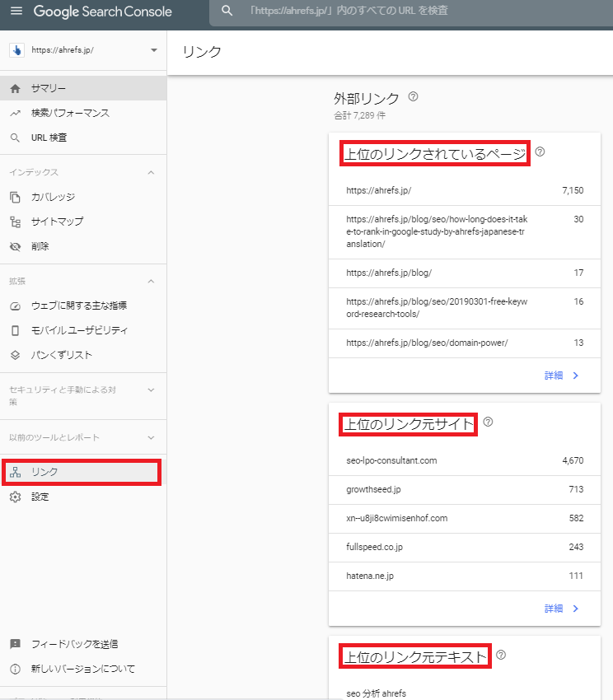Click 詳細 under top linking sites
The height and width of the screenshot is (700, 613).
553,609
